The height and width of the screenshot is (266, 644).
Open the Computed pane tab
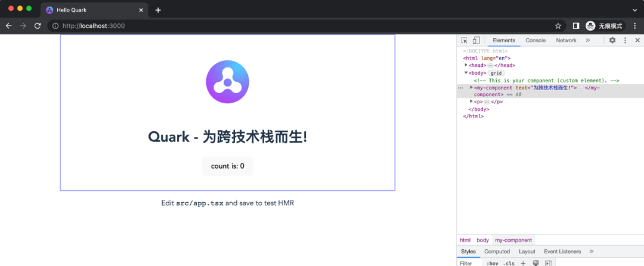(x=497, y=251)
